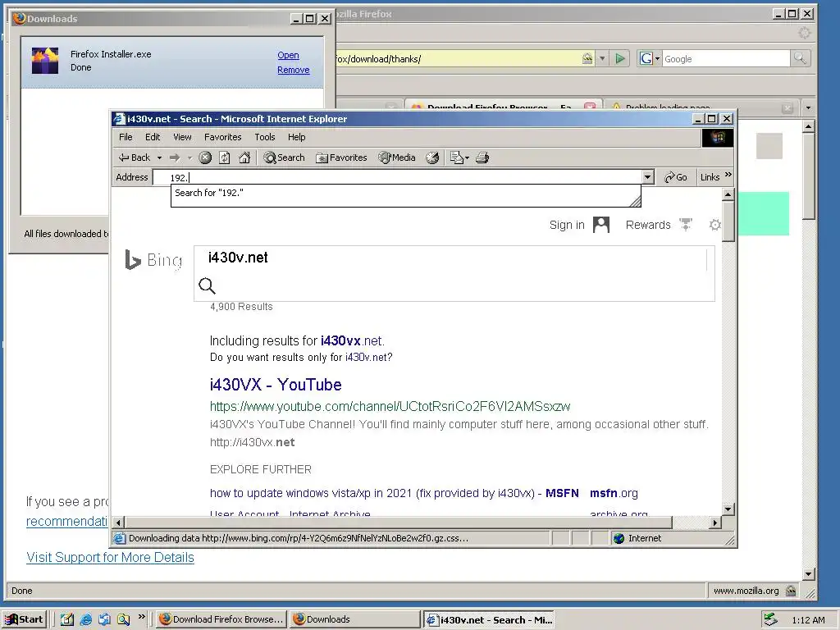Expand the IE address bar dropdown
This screenshot has width=840, height=630.
click(x=648, y=177)
